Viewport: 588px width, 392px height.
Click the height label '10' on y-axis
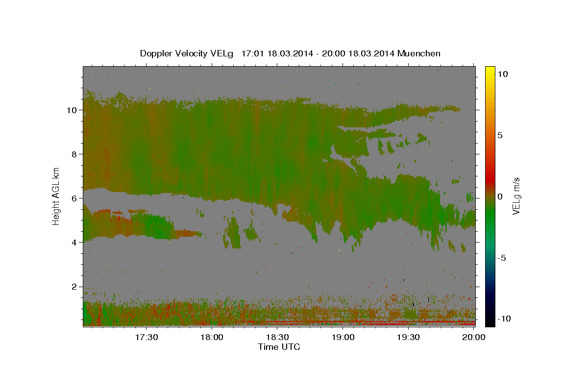71,110
